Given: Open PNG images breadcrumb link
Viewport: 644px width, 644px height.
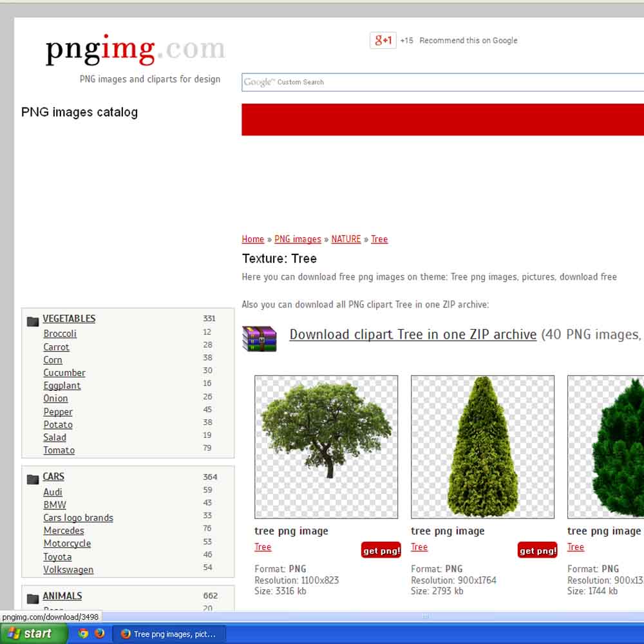Looking at the screenshot, I should click(298, 239).
